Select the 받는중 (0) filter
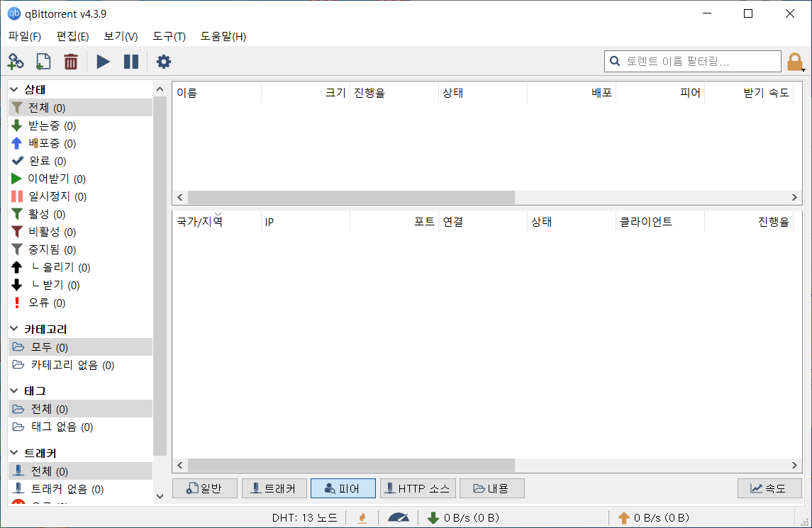This screenshot has width=812, height=528. coord(80,125)
